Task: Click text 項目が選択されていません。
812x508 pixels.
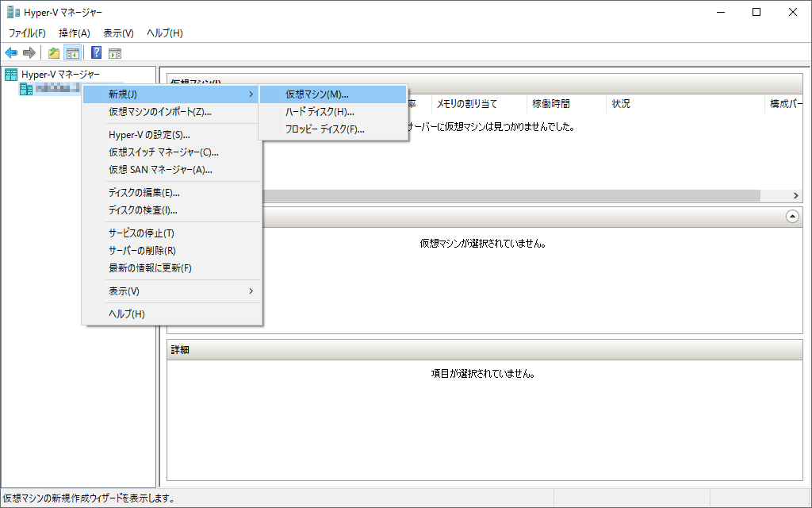Action: 483,374
